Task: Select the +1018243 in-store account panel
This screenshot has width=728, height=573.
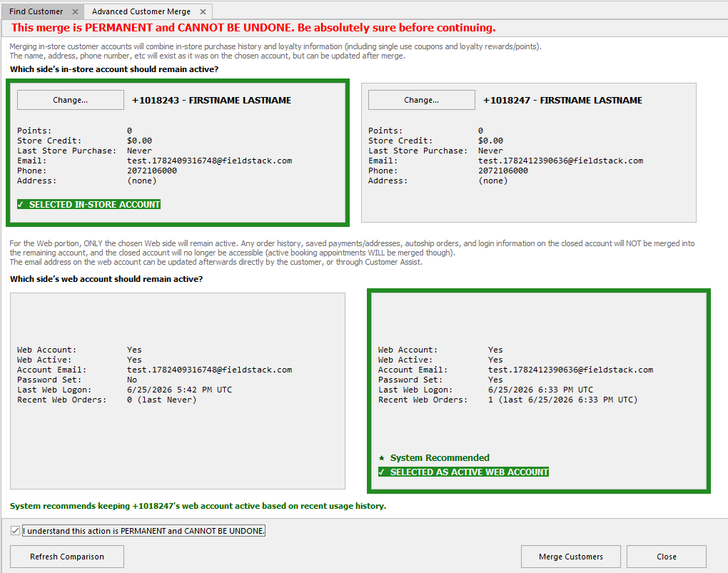Action: coord(177,153)
